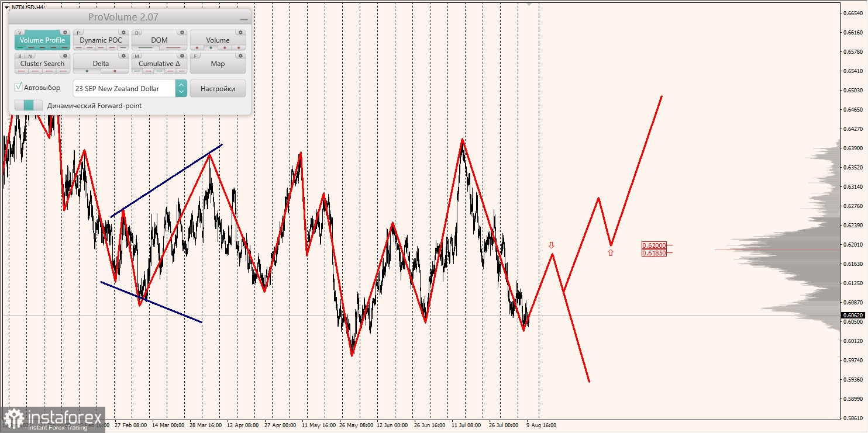Viewport: 868px width, 433px height.
Task: Open Delta settings gear icon
Action: (123, 56)
